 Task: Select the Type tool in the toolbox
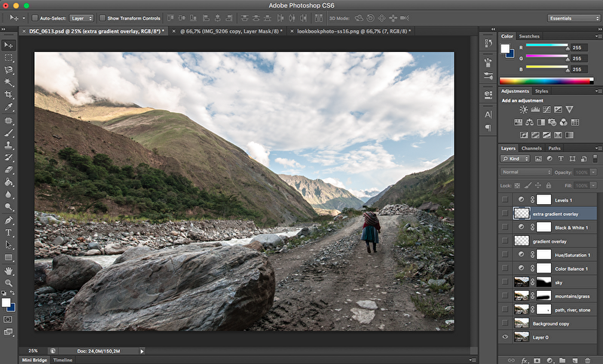(x=8, y=233)
